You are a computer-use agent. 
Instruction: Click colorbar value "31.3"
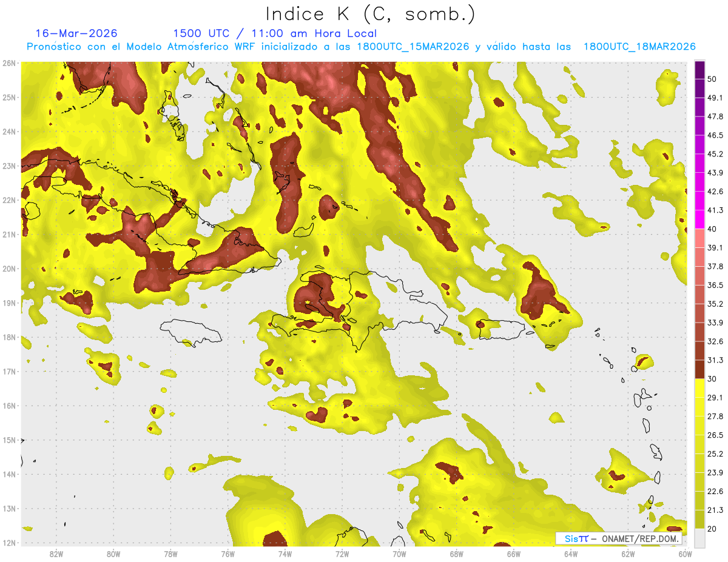click(715, 360)
